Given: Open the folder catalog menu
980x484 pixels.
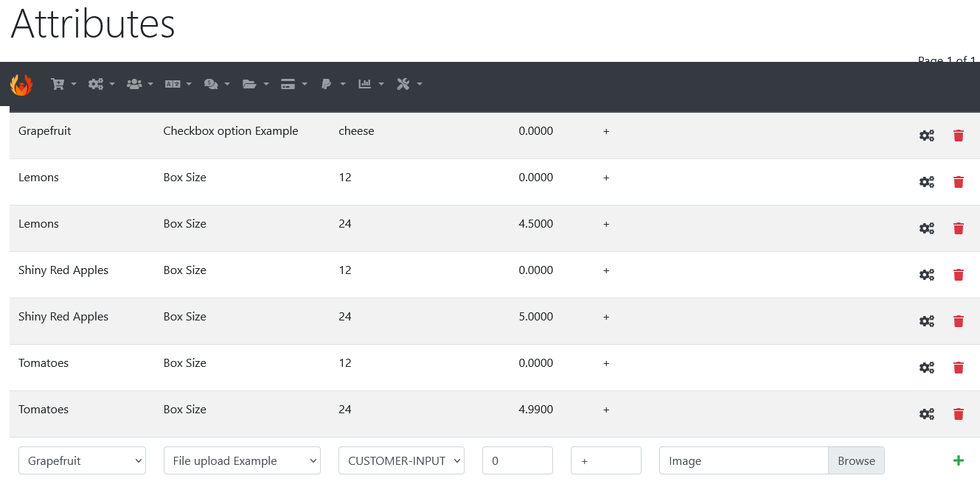Looking at the screenshot, I should pos(255,84).
